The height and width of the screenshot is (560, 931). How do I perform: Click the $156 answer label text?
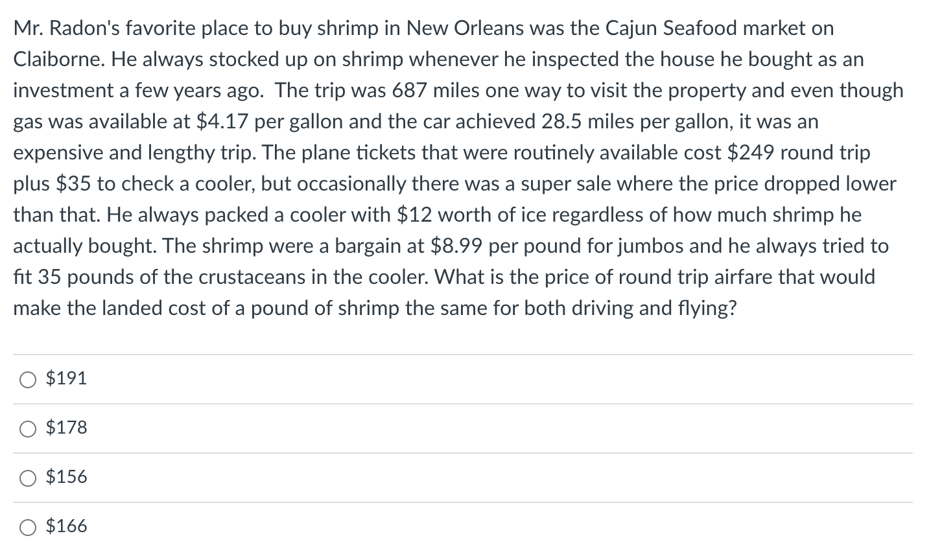pyautogui.click(x=66, y=477)
